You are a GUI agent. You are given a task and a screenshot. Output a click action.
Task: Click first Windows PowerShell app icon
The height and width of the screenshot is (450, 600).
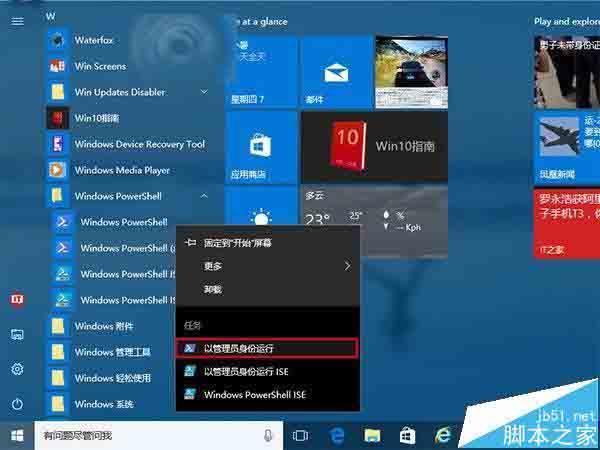[63, 222]
